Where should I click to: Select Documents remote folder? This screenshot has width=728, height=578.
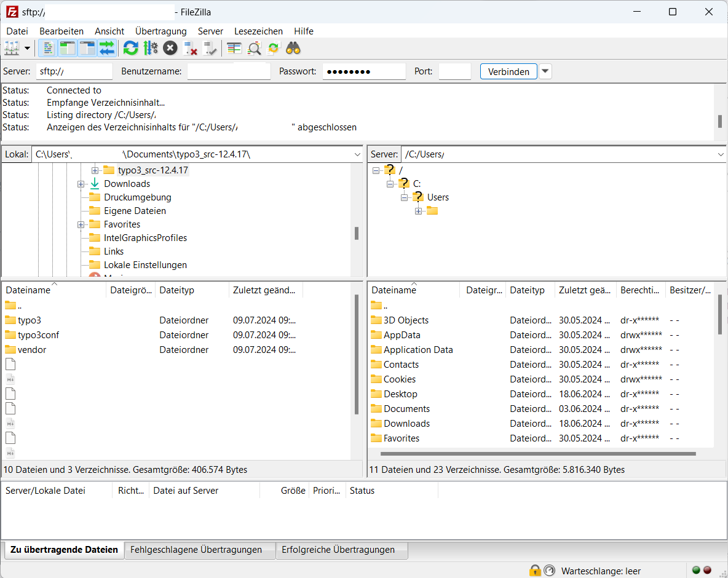[x=406, y=408]
